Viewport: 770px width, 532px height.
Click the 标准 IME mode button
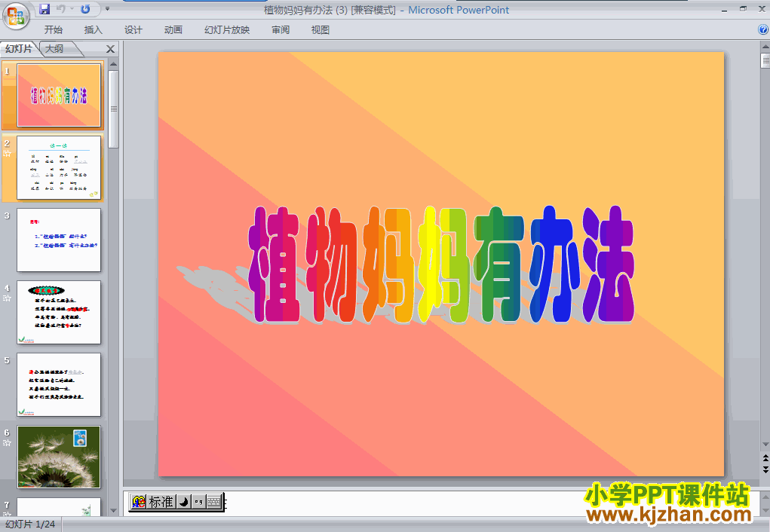point(161,502)
